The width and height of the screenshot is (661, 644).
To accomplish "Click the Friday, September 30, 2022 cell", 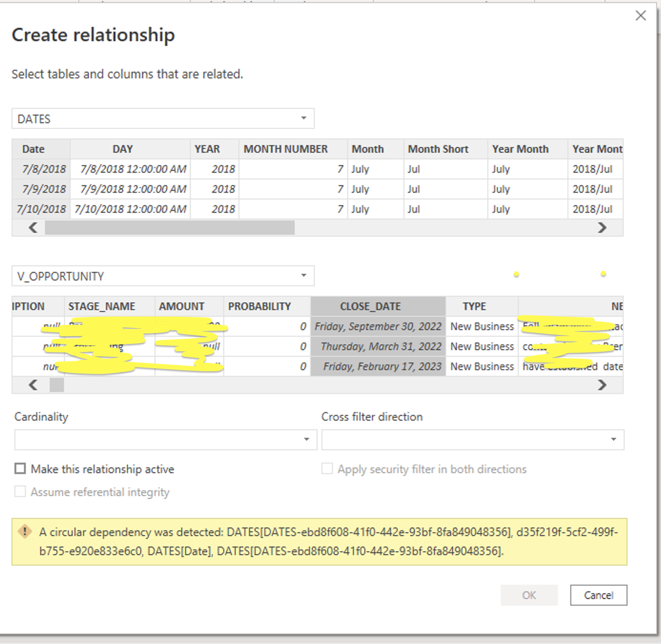I will click(x=378, y=326).
